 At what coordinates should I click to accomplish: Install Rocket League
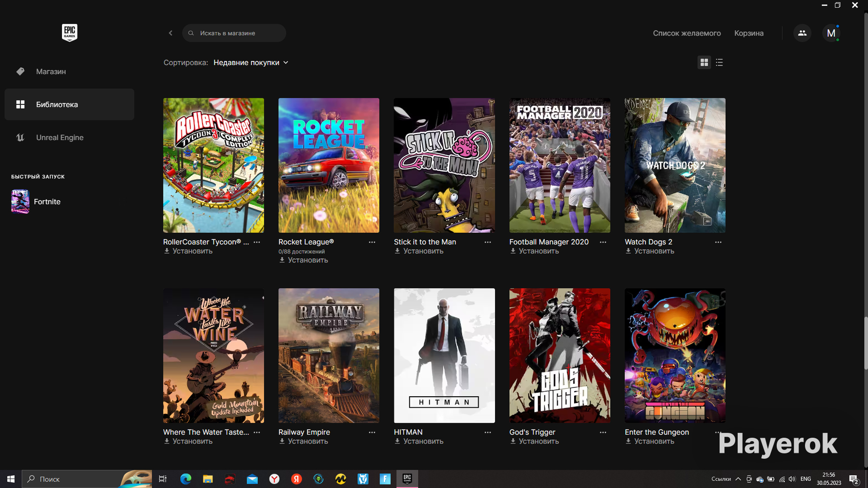coord(303,260)
